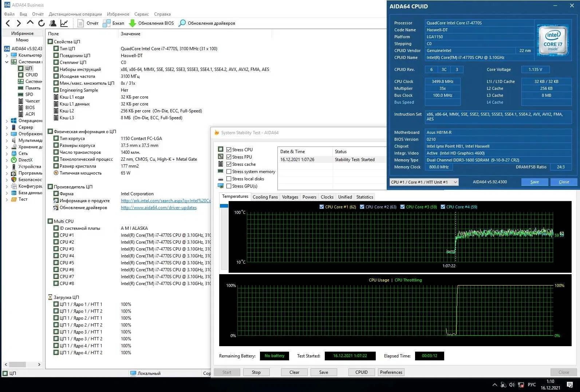
Task: Open Обновления драйверов magnifier item
Action: coord(207,23)
